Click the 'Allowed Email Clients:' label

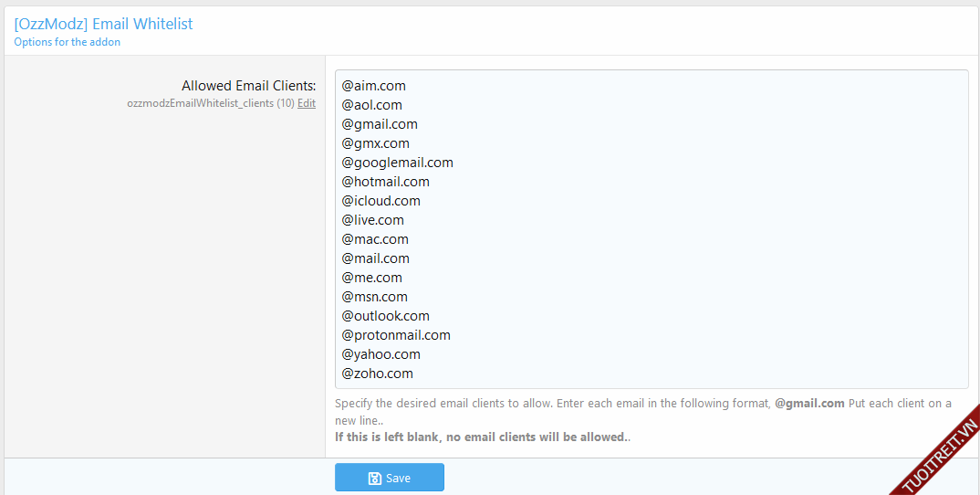click(248, 86)
